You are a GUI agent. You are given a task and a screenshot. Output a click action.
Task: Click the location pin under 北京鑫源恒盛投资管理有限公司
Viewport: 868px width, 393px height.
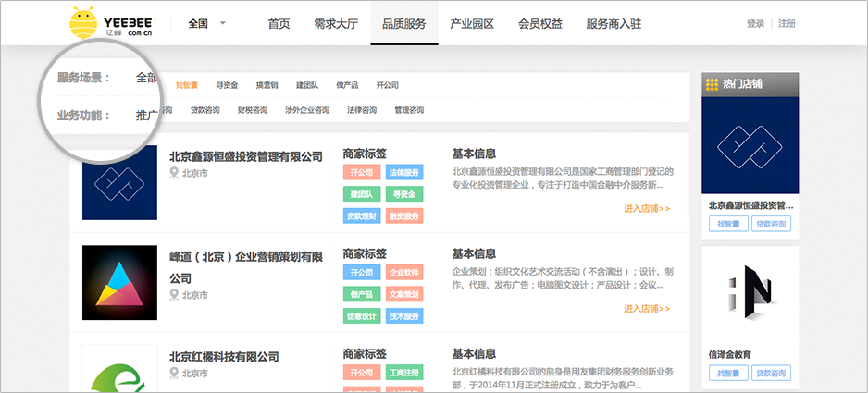tap(175, 174)
